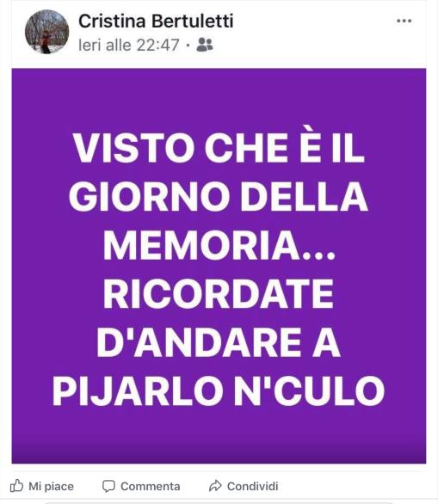Select the 'Commenta' label
This screenshot has height=504, width=438.
click(x=151, y=486)
